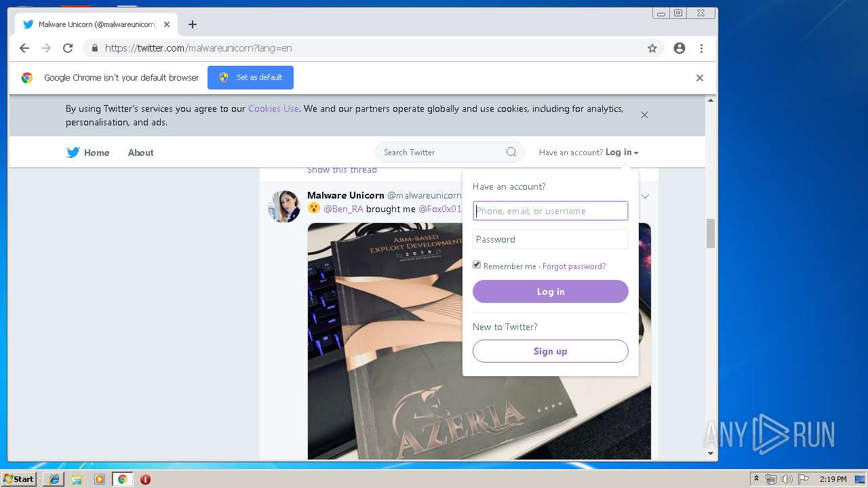Open the Action Center flag icon

coord(804,479)
